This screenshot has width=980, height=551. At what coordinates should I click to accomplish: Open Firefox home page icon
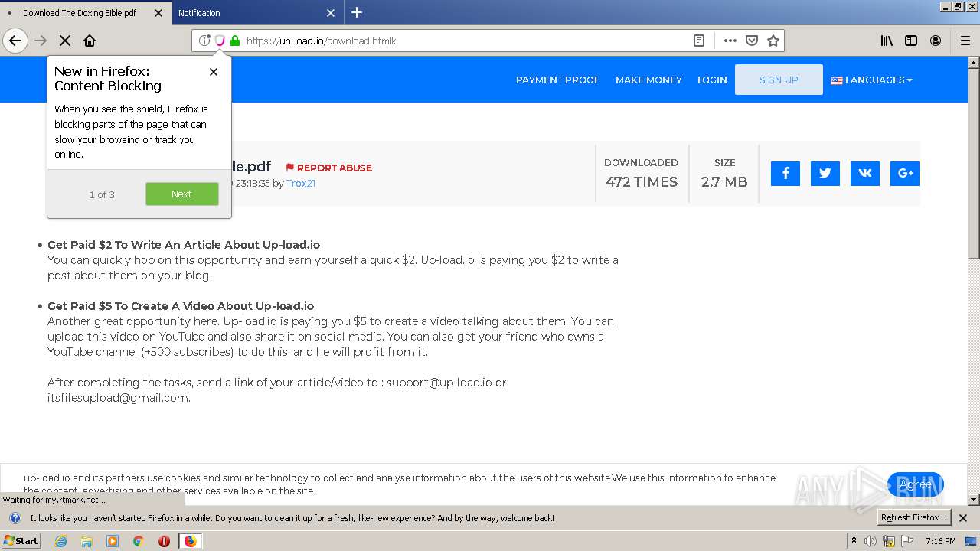tap(90, 41)
